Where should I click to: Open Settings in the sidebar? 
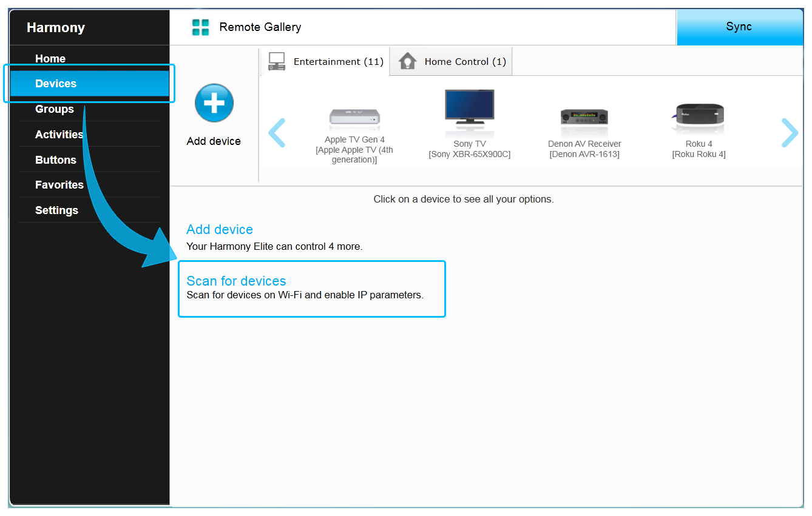point(56,210)
